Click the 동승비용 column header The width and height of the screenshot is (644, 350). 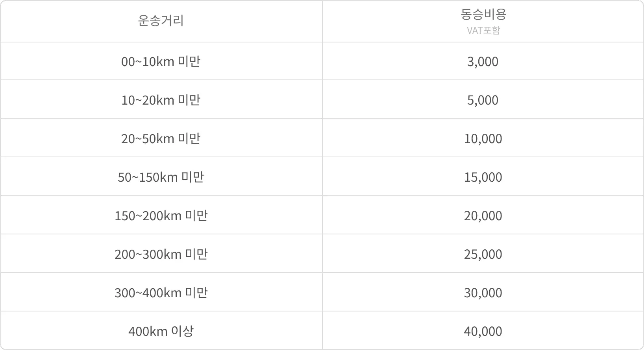click(x=483, y=14)
